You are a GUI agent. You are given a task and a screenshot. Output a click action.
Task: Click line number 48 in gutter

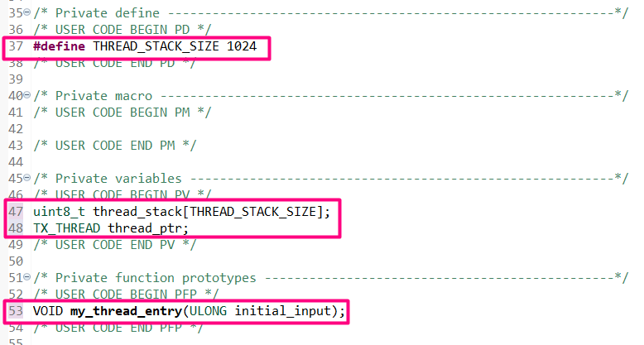point(16,228)
